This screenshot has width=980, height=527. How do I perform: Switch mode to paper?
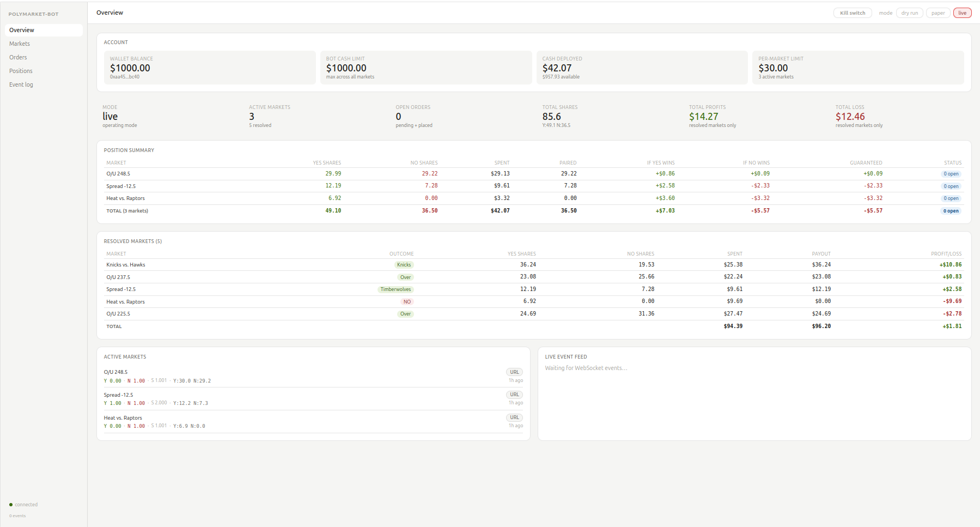point(938,13)
